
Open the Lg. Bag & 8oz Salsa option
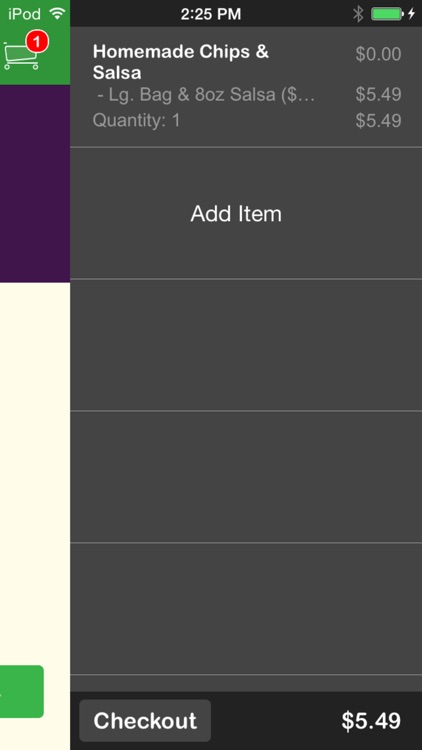pos(206,95)
